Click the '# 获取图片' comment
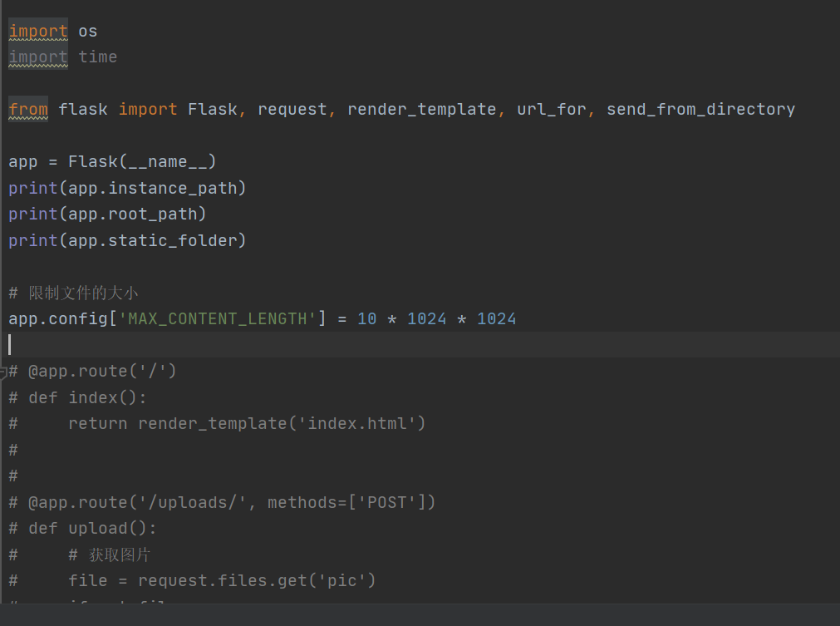This screenshot has width=840, height=626. [x=110, y=555]
